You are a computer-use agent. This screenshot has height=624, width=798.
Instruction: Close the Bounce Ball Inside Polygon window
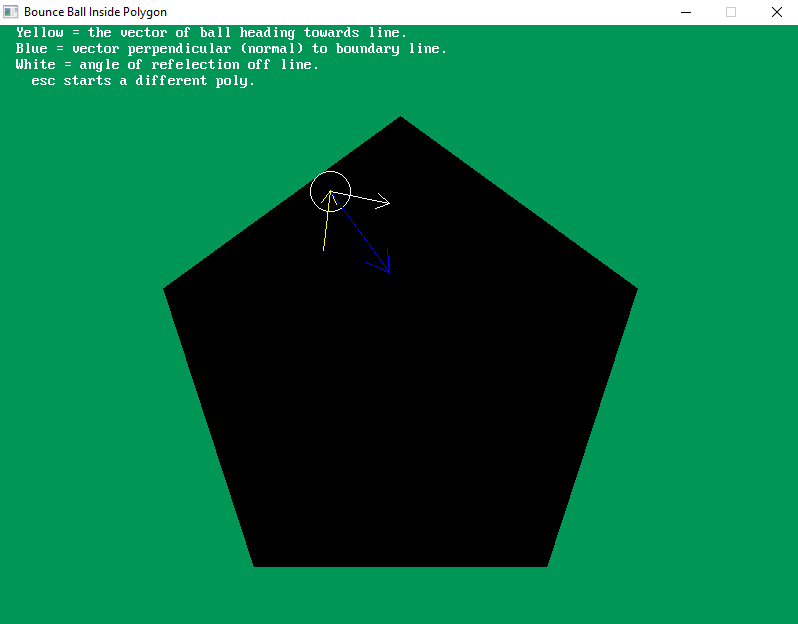tap(776, 12)
